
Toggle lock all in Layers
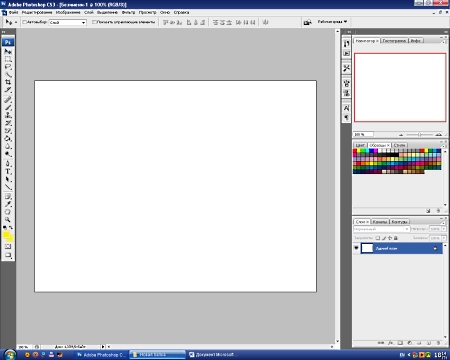tap(396, 238)
